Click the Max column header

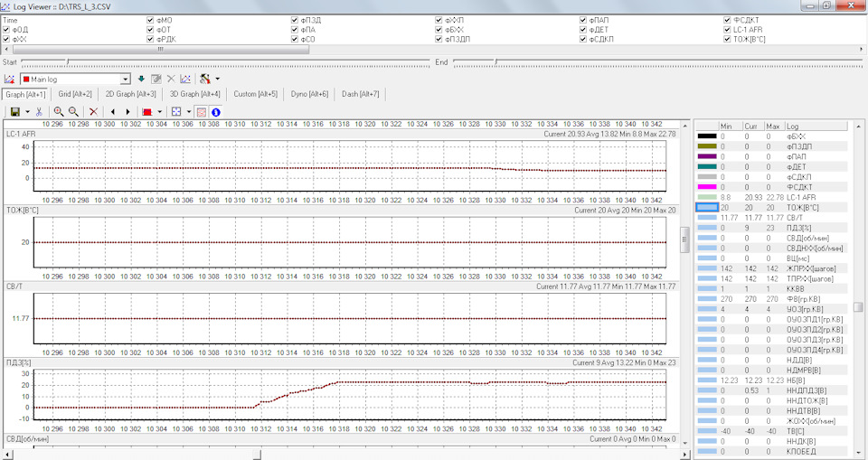click(x=773, y=127)
